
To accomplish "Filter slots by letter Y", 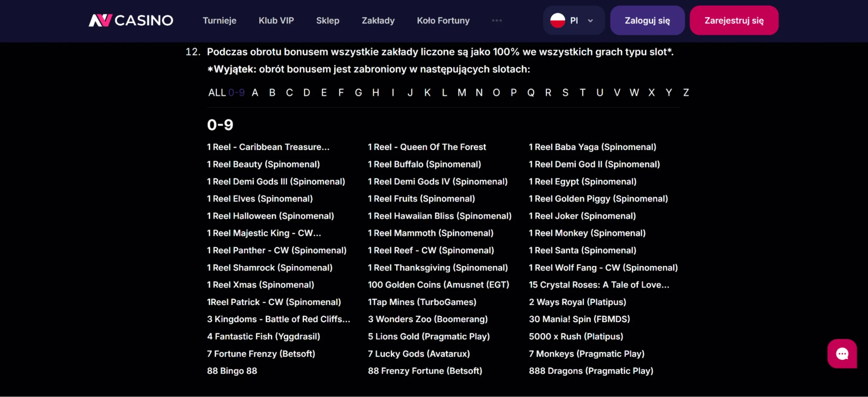I will pyautogui.click(x=669, y=93).
